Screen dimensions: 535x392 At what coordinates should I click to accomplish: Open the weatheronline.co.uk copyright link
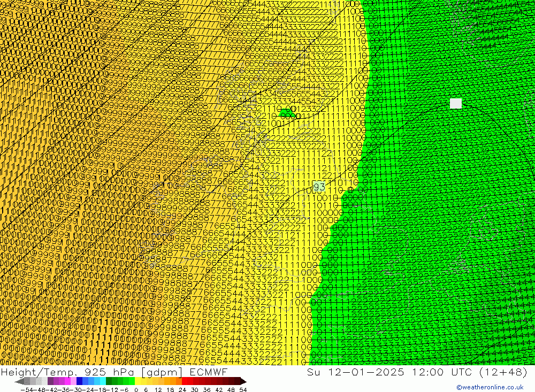[x=490, y=387]
